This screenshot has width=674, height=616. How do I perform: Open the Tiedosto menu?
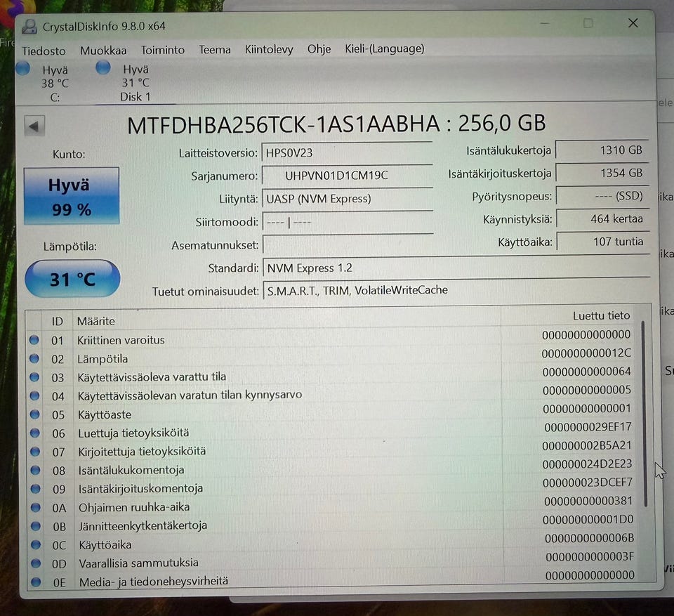tap(44, 50)
